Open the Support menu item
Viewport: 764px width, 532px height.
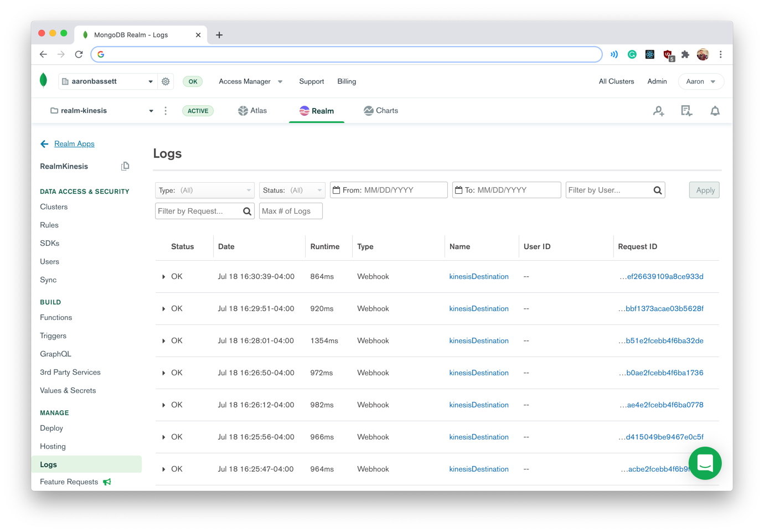(x=312, y=81)
